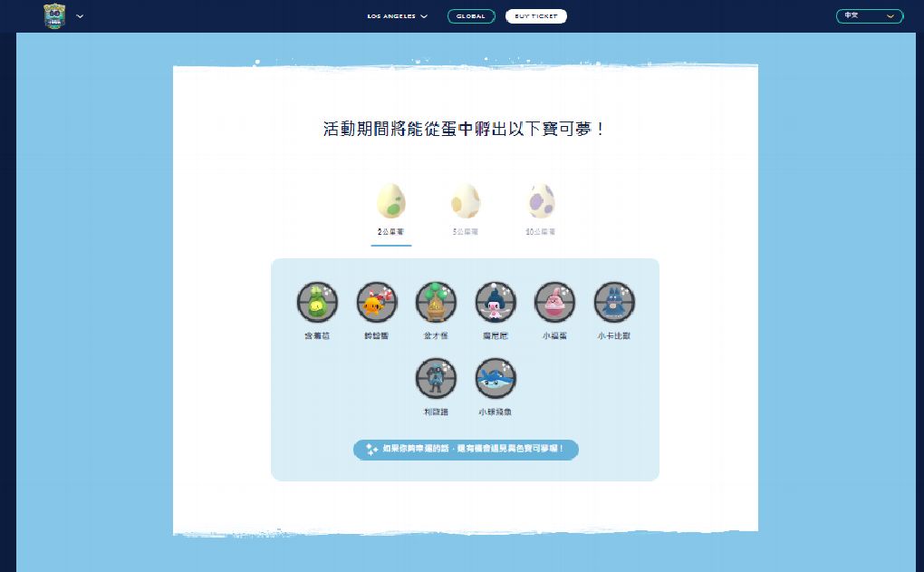Switch to the 10公里蛋 egg tab

(x=541, y=210)
